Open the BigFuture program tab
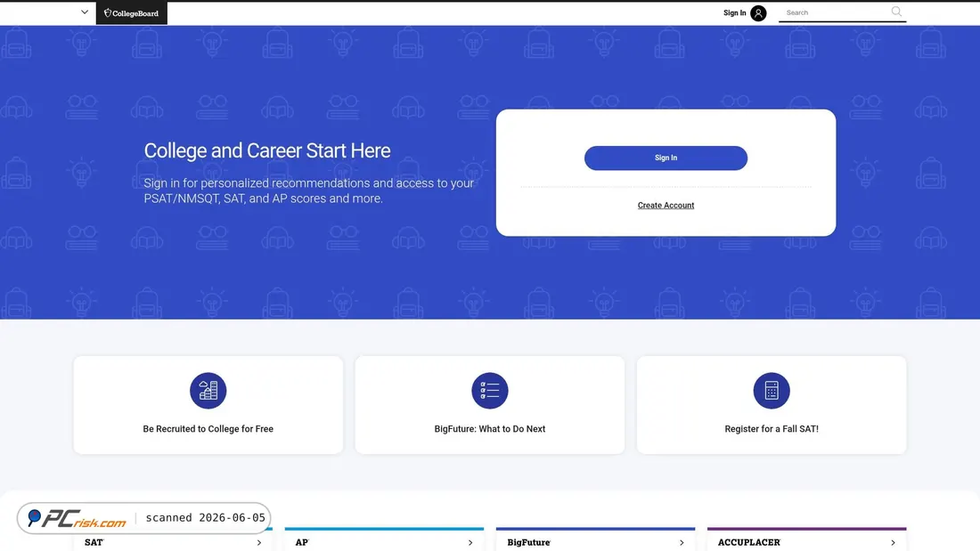Screen dimensions: 980x551 pyautogui.click(x=596, y=541)
